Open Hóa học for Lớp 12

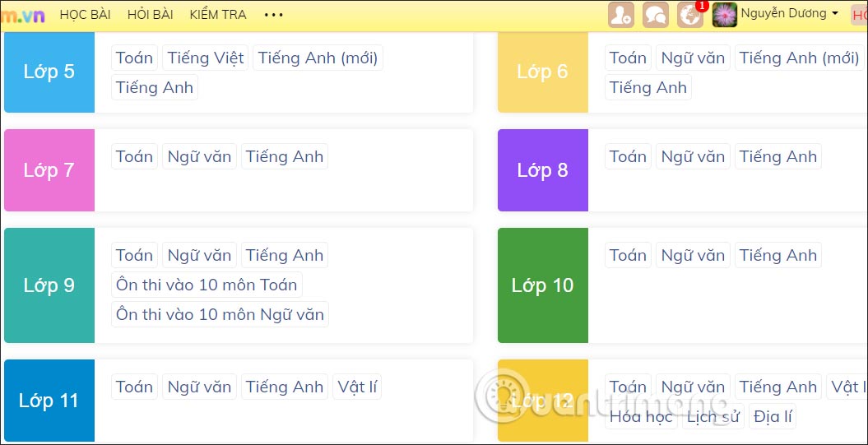coord(641,416)
